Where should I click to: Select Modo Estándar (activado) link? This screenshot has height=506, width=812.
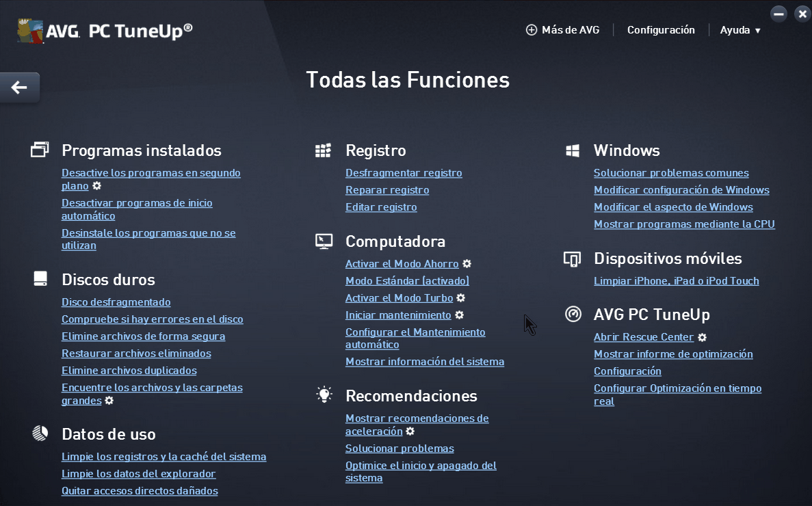coord(407,280)
